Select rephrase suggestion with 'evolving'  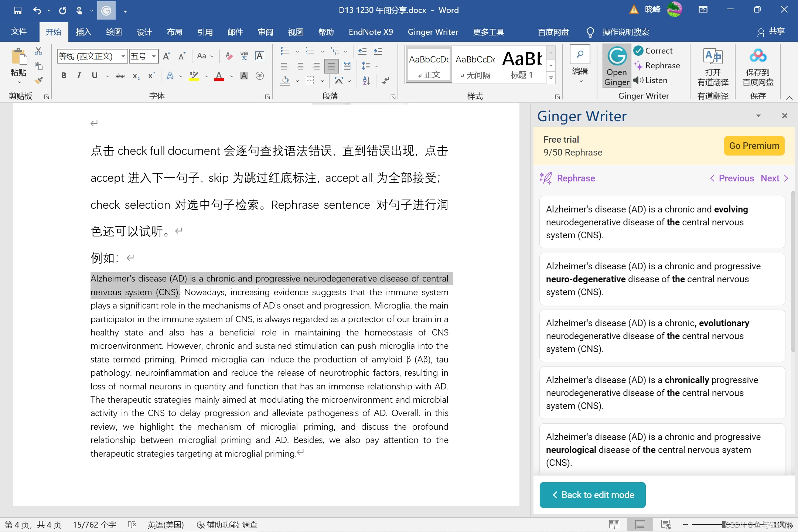pyautogui.click(x=662, y=222)
